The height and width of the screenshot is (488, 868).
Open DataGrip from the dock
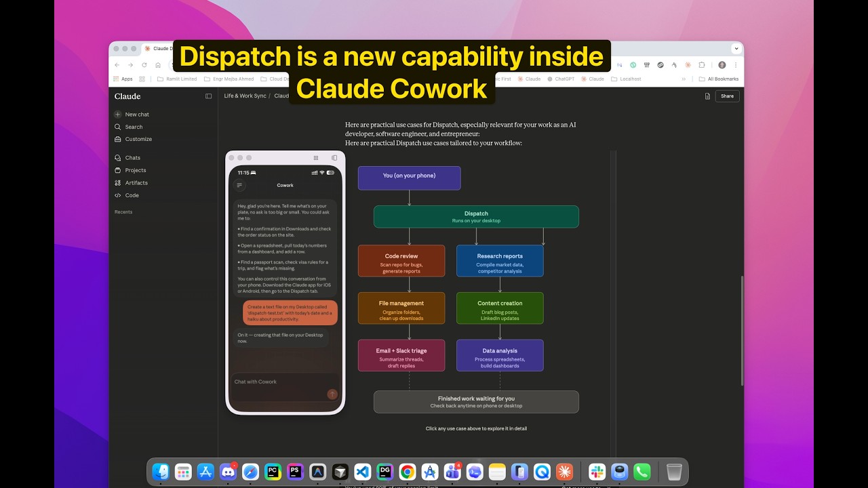385,472
